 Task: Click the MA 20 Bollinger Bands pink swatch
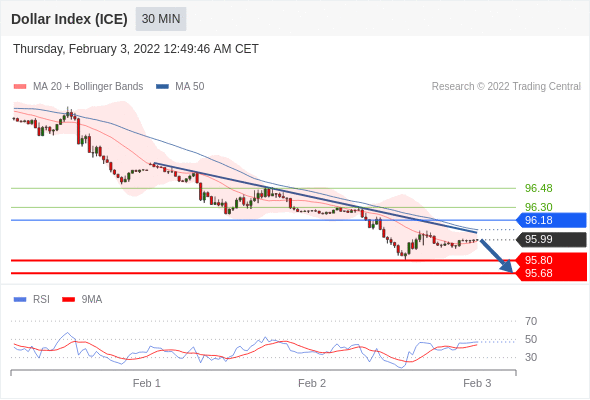(20, 87)
